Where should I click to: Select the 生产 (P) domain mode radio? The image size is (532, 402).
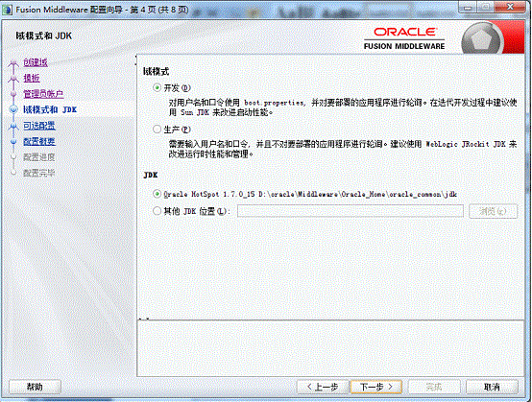(157, 130)
